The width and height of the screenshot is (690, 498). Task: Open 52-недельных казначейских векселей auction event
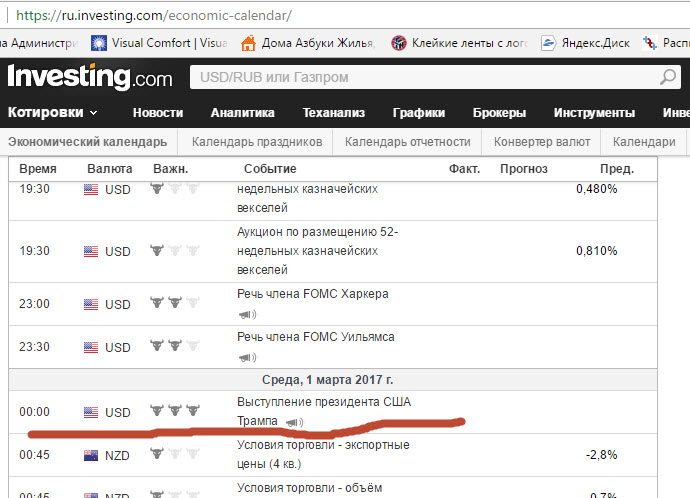click(x=317, y=251)
